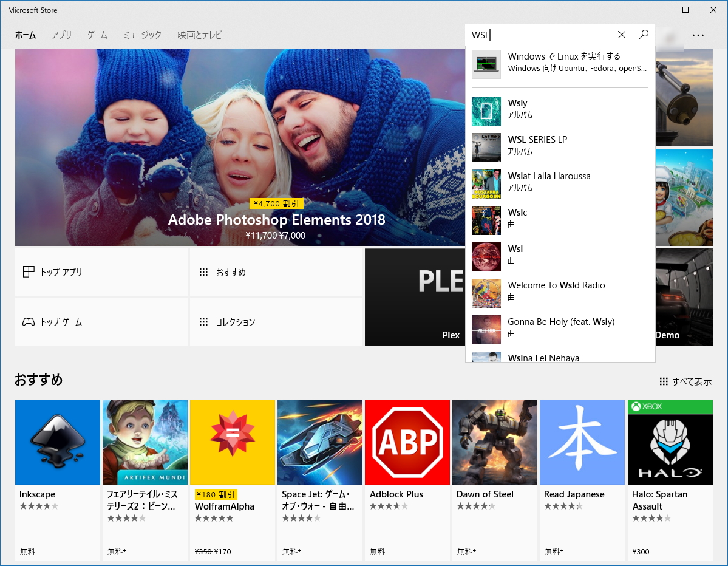
Task: Go to the ホーム tab
Action: 25,35
